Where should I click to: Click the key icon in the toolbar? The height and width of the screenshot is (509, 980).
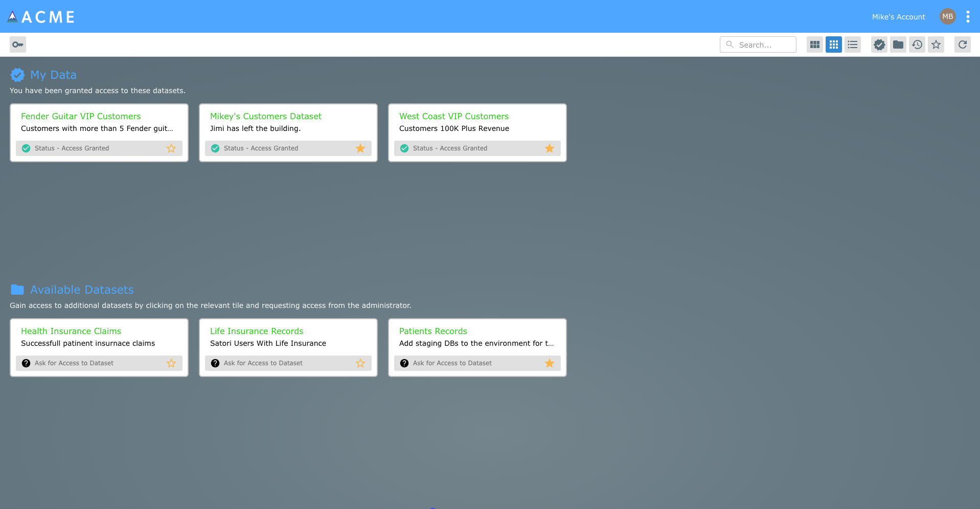coord(18,45)
